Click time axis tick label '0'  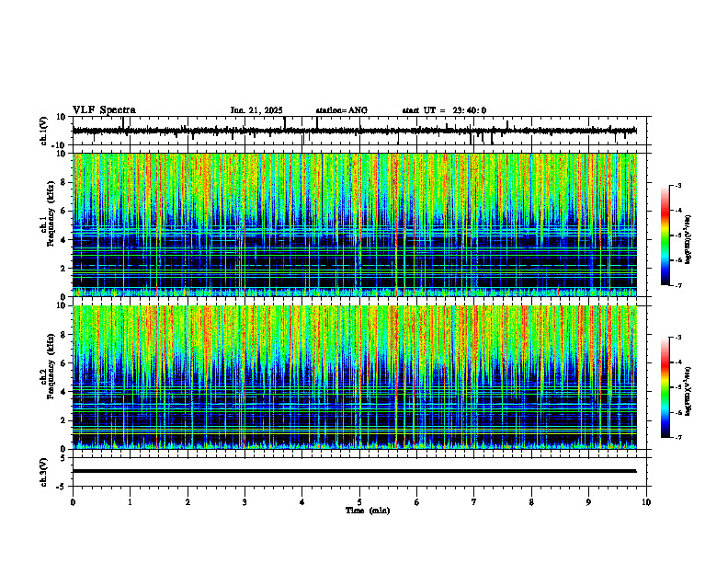click(73, 502)
